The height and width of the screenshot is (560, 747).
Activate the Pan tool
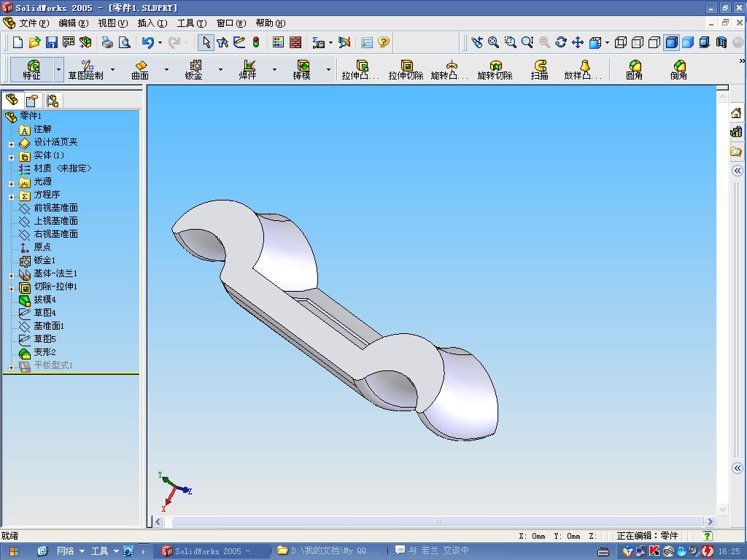pos(578,42)
